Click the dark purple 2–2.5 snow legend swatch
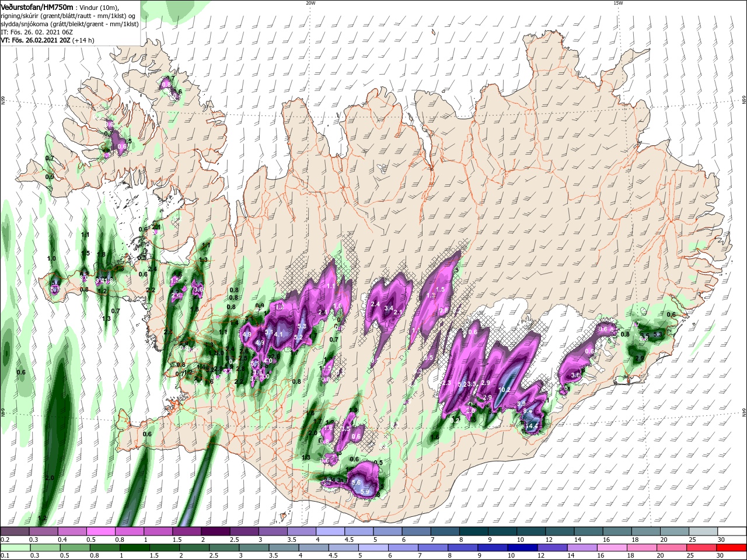 tap(215, 531)
